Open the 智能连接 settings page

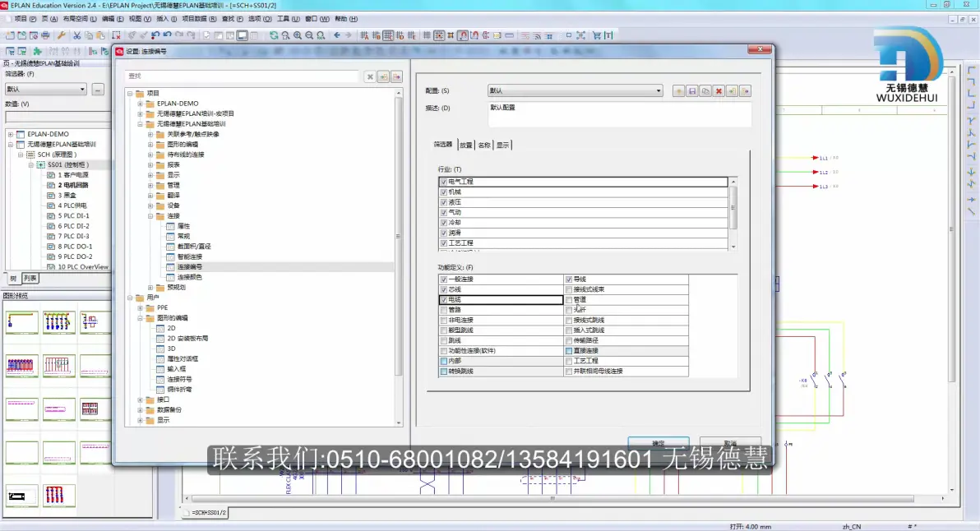click(189, 256)
